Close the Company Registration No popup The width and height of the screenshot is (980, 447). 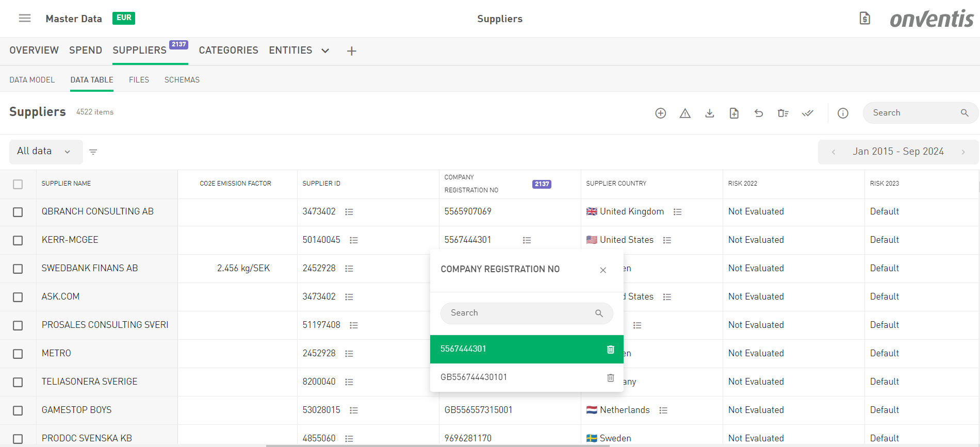coord(603,270)
